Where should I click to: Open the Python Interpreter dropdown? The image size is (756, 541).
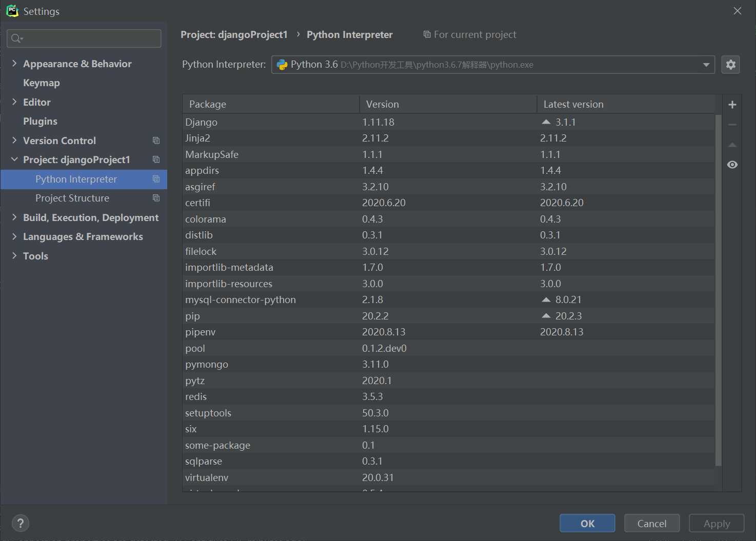pos(706,65)
